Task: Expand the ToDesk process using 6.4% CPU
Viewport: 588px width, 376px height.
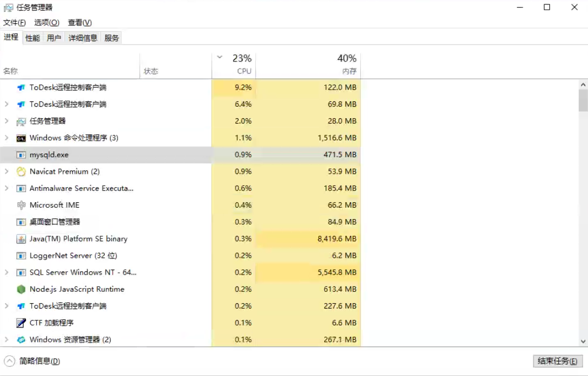Action: 6,104
